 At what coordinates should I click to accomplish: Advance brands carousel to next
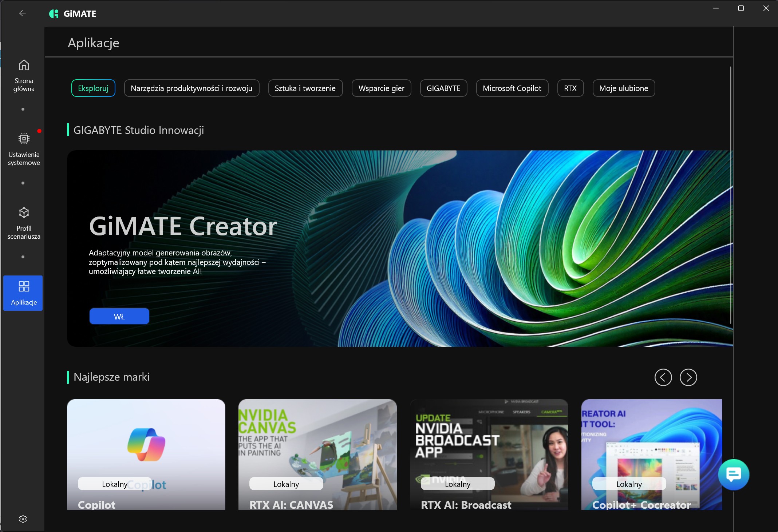point(688,377)
